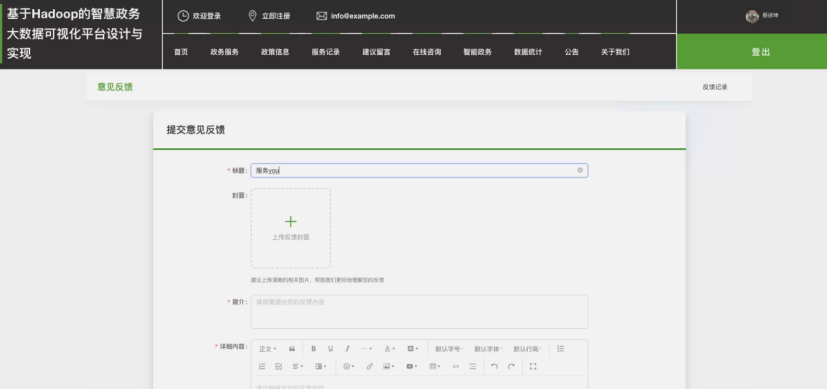Open the 智能政务 menu item

(x=478, y=52)
